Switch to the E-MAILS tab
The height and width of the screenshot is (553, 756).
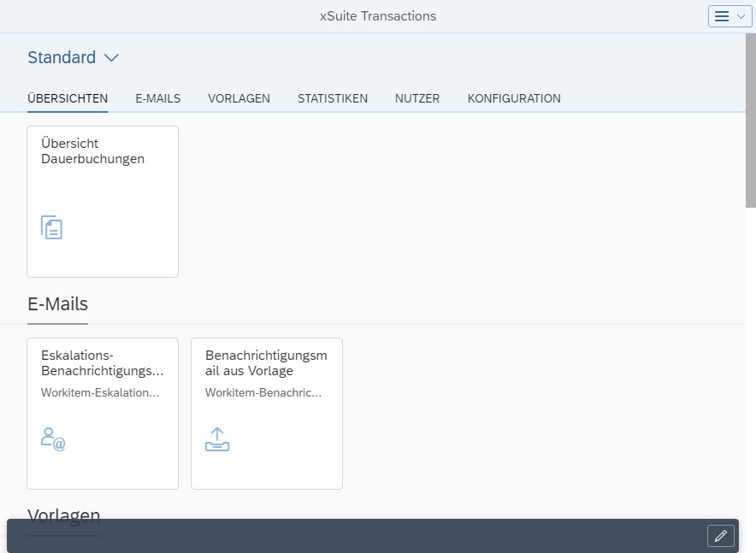click(157, 98)
